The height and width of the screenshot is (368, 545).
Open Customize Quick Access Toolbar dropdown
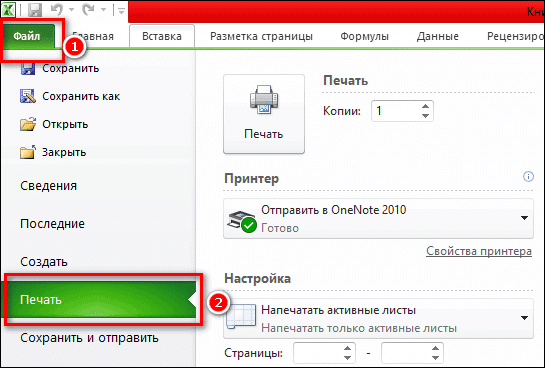(121, 11)
